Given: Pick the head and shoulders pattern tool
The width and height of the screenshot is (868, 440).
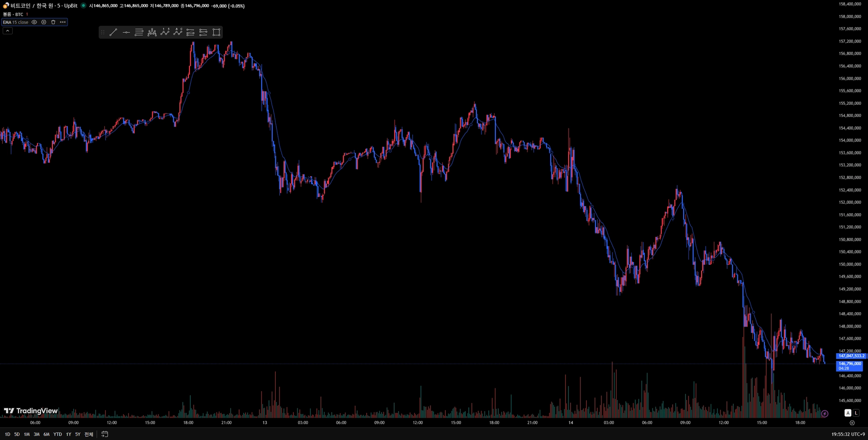Looking at the screenshot, I should (x=152, y=32).
